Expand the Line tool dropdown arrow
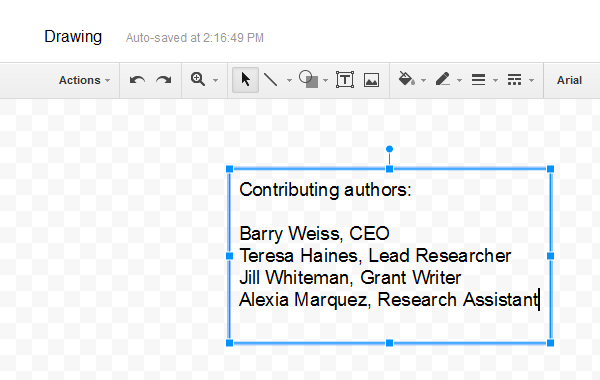600x380 pixels. (289, 80)
